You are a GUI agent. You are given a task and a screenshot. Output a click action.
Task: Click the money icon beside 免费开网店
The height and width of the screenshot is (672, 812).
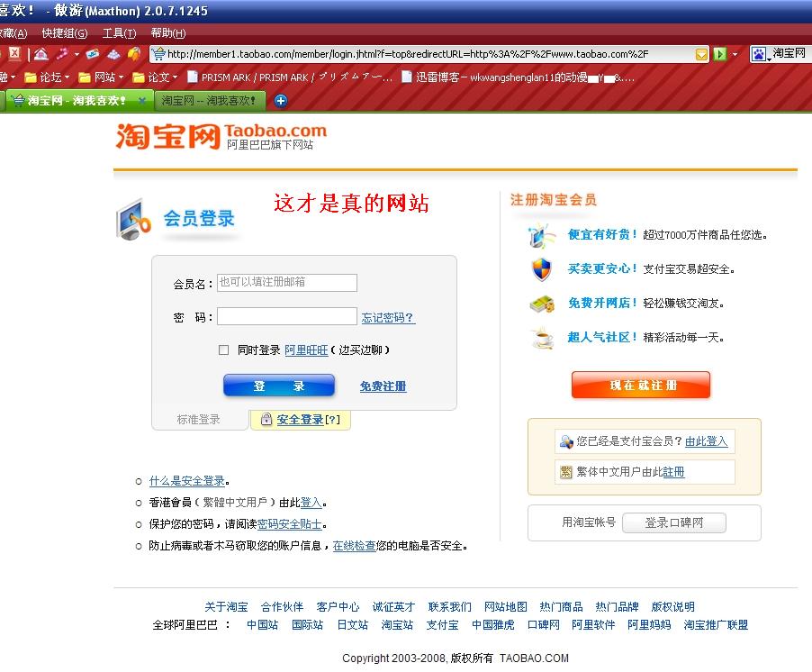point(542,304)
